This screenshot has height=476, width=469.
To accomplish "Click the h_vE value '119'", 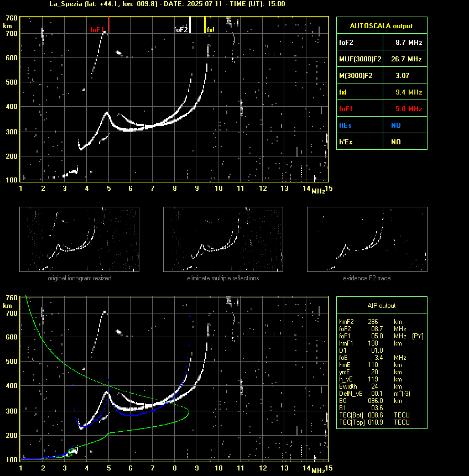I will [373, 379].
